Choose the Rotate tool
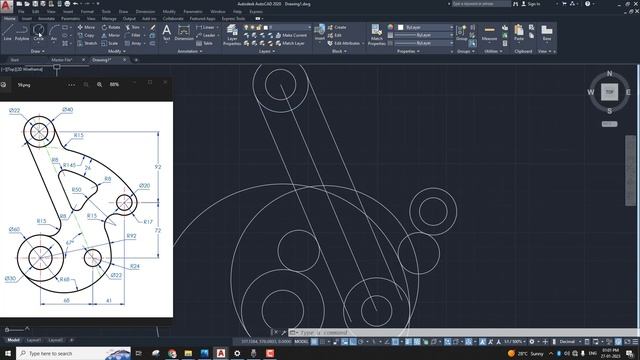Viewport: 640px width, 360px height. (111, 27)
